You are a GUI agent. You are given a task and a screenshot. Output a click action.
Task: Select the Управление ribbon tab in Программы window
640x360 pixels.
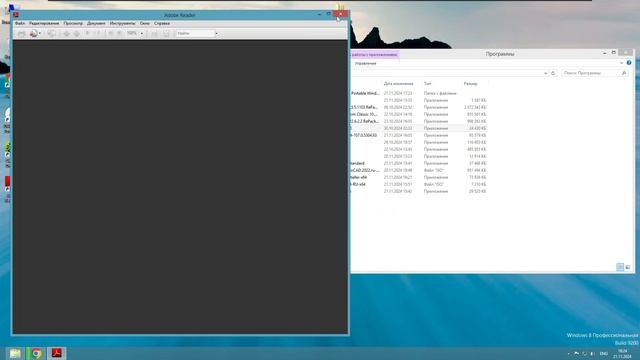point(365,63)
